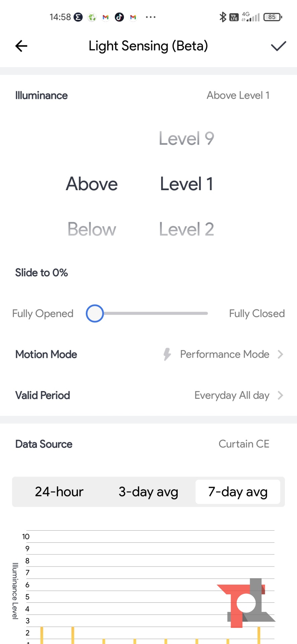The width and height of the screenshot is (297, 644).
Task: Tap the battery indicator icon
Action: click(273, 17)
